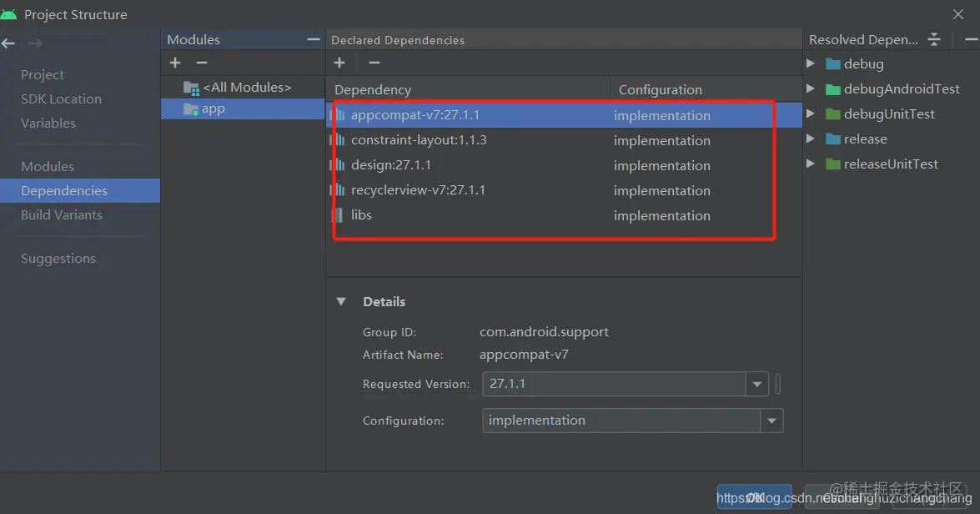
Task: Expand the release node
Action: [811, 139]
